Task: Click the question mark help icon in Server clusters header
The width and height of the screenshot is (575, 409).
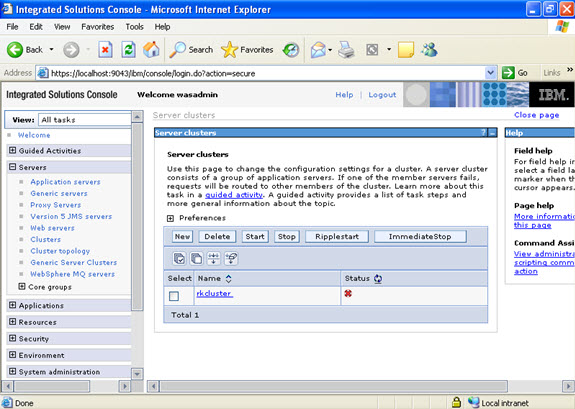Action: point(484,133)
